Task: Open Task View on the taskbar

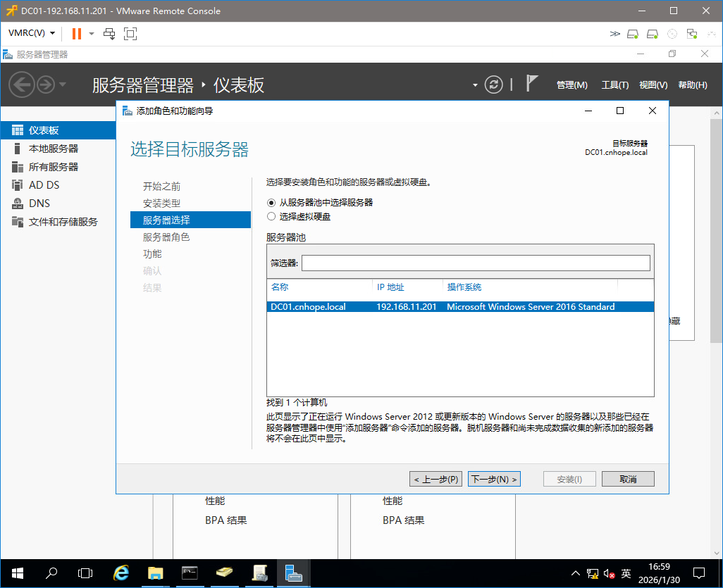Action: pos(85,573)
